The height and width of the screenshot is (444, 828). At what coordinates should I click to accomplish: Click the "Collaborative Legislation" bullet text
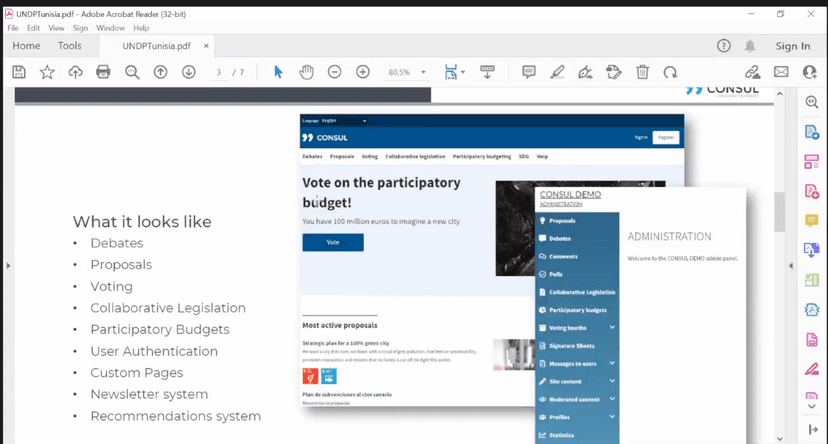[x=168, y=308]
